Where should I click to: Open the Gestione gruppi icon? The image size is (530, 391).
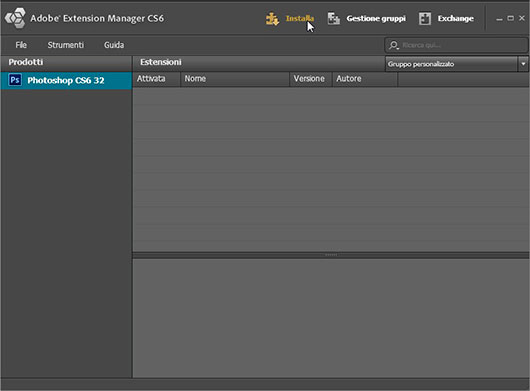(334, 19)
